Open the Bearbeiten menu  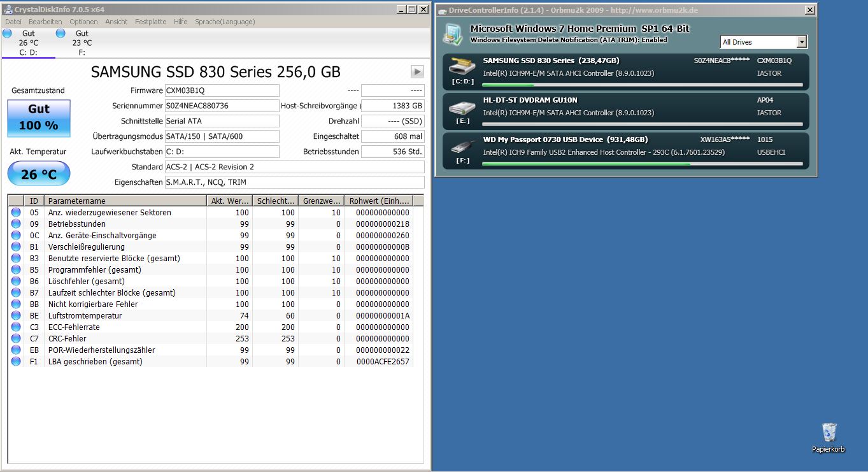[x=45, y=22]
